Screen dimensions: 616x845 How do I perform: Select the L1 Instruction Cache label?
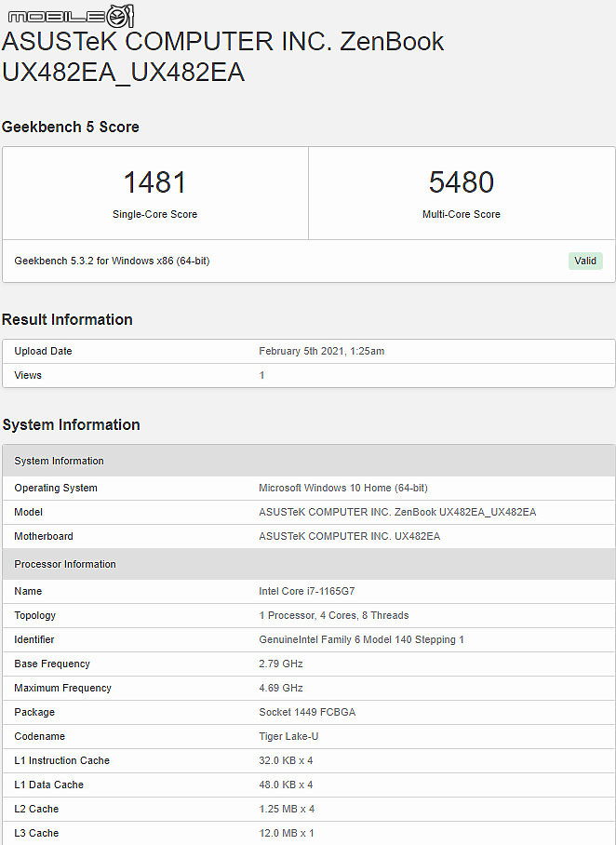[62, 761]
